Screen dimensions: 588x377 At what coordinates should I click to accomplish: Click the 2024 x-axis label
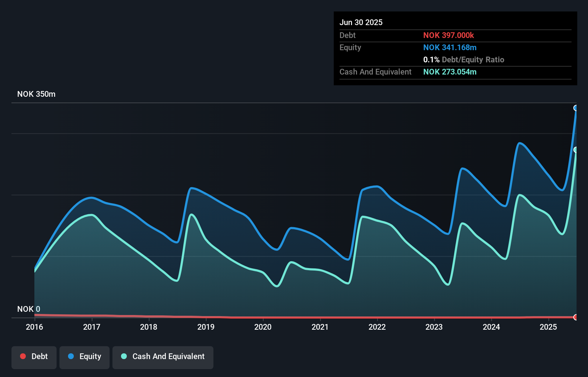pyautogui.click(x=491, y=327)
